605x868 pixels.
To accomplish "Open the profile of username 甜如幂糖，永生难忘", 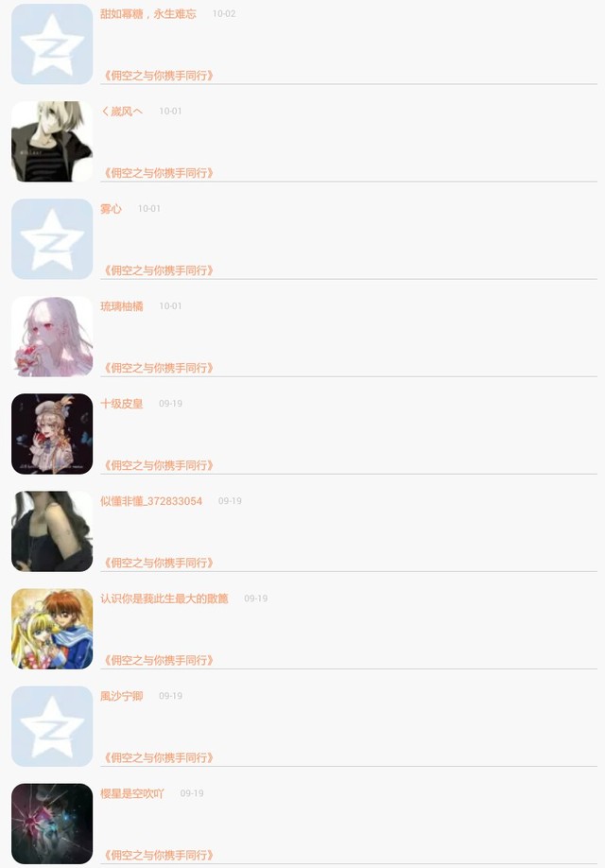I will click(148, 14).
